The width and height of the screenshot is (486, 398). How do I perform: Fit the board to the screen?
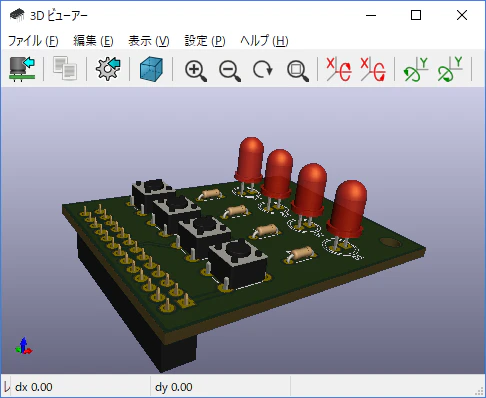pos(298,71)
